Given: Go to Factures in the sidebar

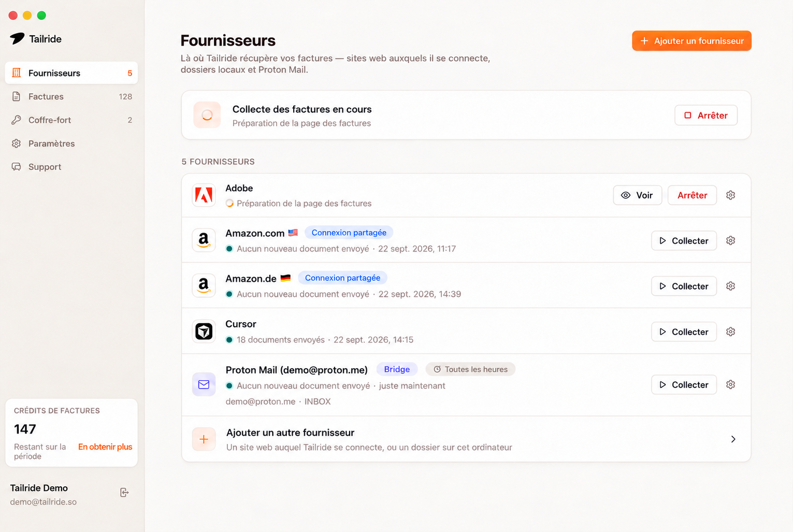Looking at the screenshot, I should click(71, 96).
